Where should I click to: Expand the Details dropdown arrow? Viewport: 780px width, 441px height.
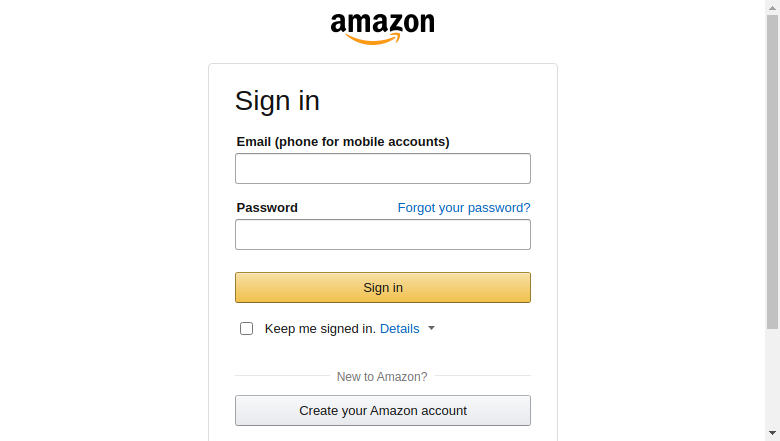click(431, 328)
